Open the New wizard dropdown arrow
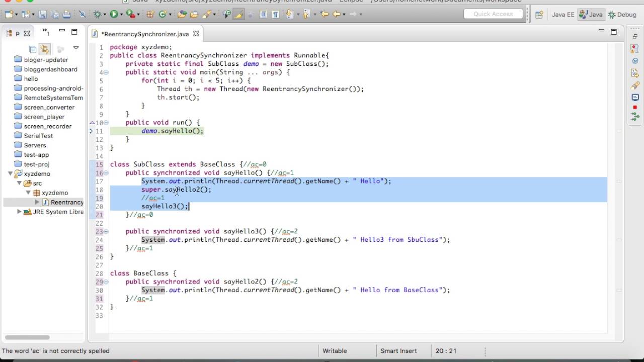Screen dimensions: 644x362 pyautogui.click(x=16, y=15)
